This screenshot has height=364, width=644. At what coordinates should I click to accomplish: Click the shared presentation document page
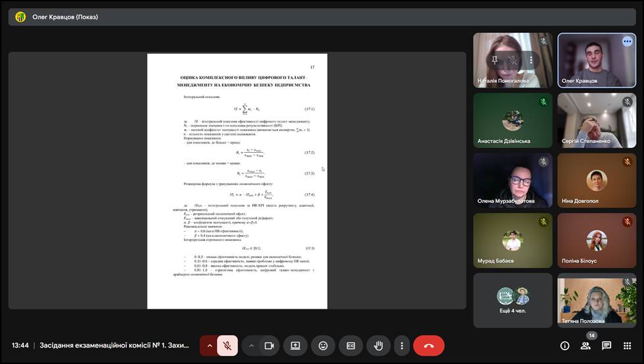click(237, 181)
